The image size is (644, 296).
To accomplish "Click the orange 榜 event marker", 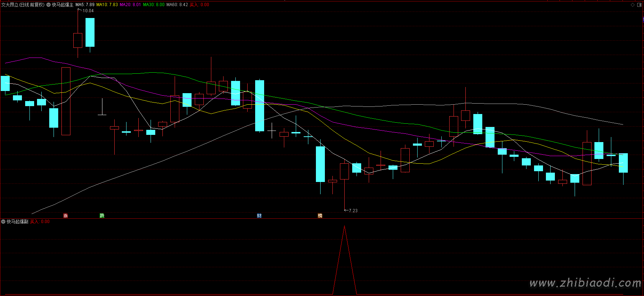I will (320, 215).
